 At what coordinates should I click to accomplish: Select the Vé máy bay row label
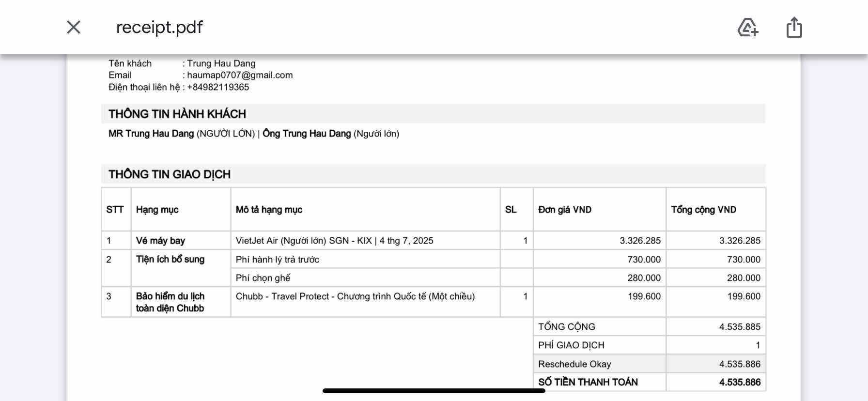160,241
